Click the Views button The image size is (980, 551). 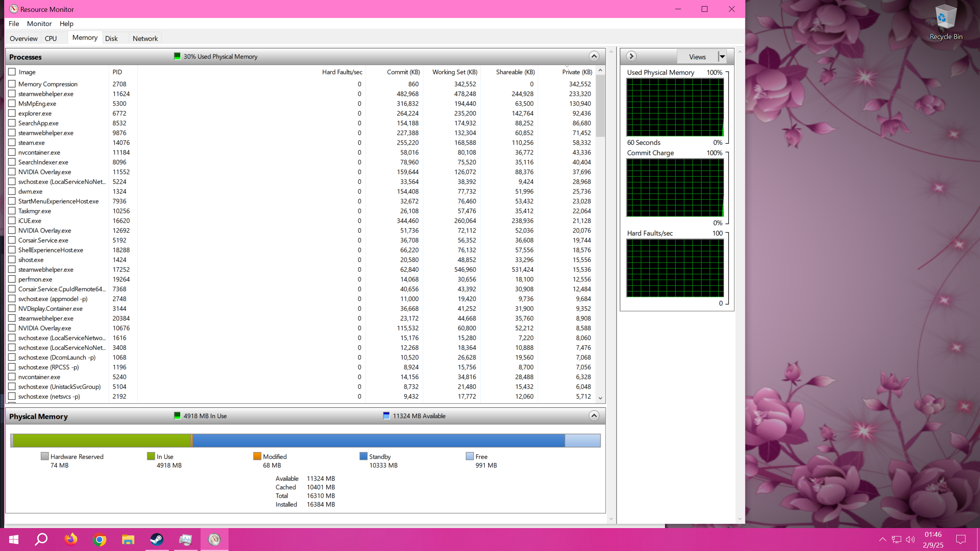697,57
